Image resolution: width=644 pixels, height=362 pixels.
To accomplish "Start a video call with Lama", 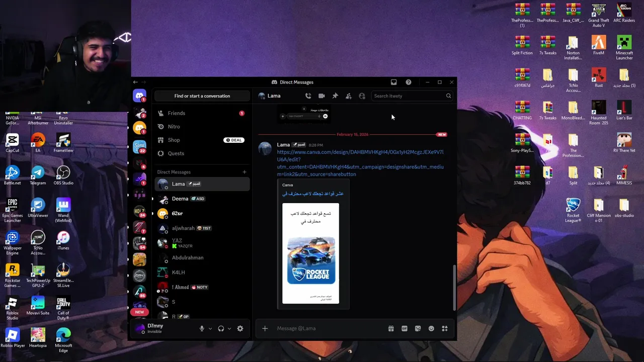I will click(x=321, y=96).
